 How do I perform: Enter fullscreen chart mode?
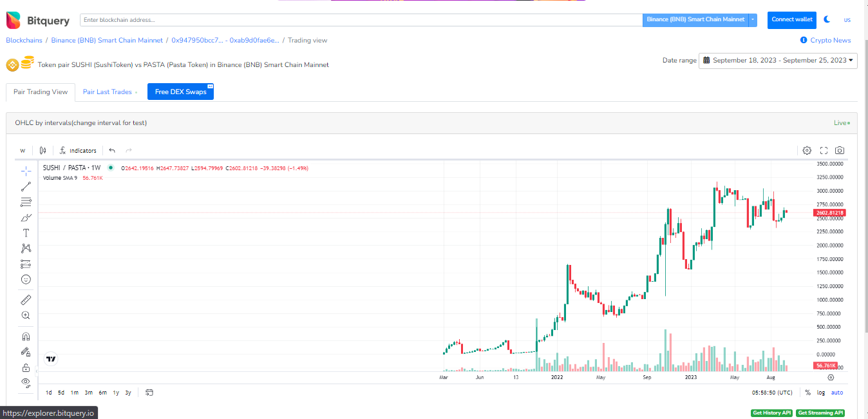[x=824, y=150]
